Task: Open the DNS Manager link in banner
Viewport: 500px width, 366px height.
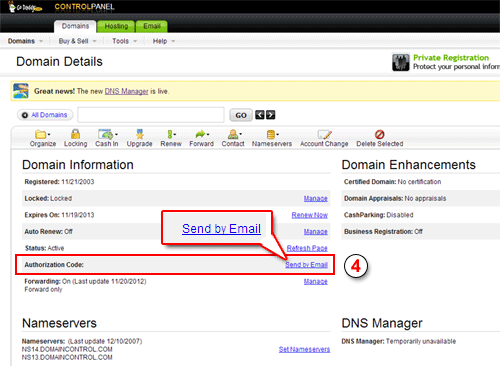Action: pyautogui.click(x=126, y=91)
